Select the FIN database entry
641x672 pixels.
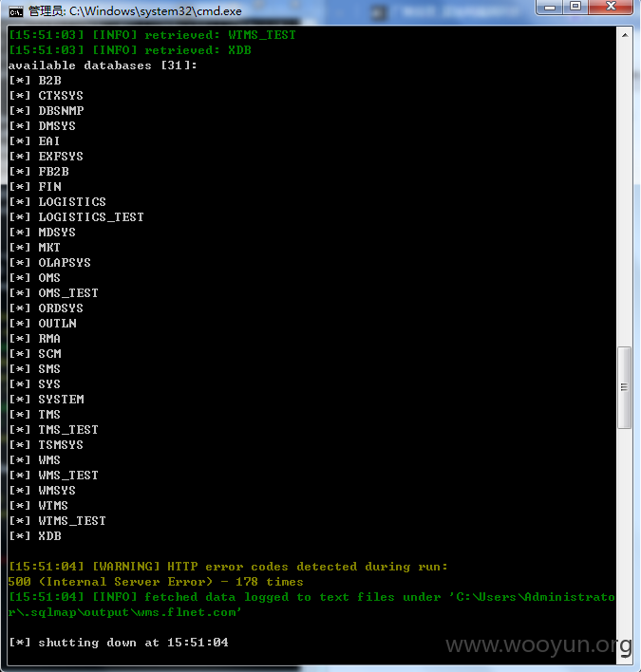(x=35, y=187)
